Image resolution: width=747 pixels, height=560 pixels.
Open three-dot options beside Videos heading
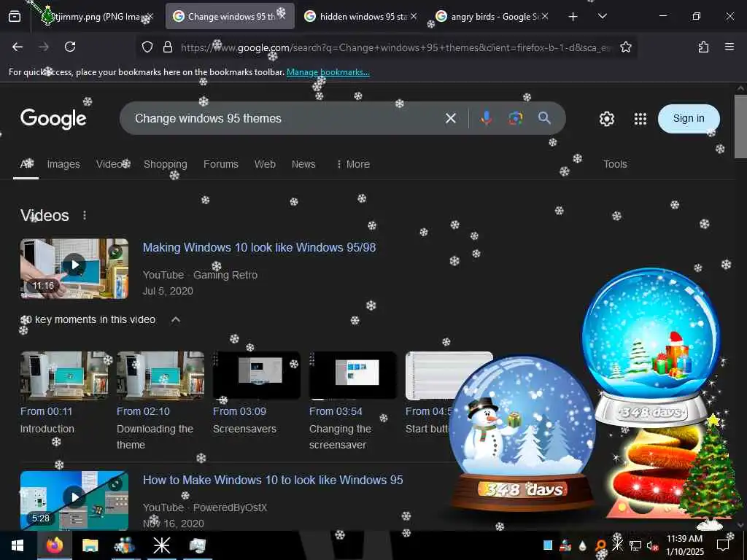tap(85, 215)
